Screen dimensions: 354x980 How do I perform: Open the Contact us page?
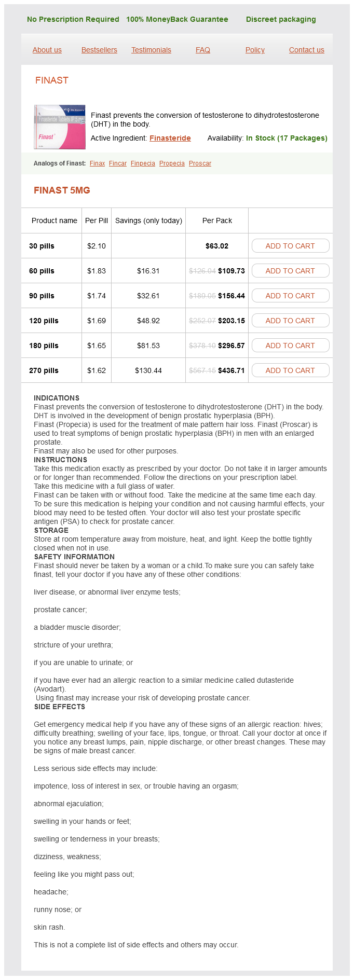point(307,50)
